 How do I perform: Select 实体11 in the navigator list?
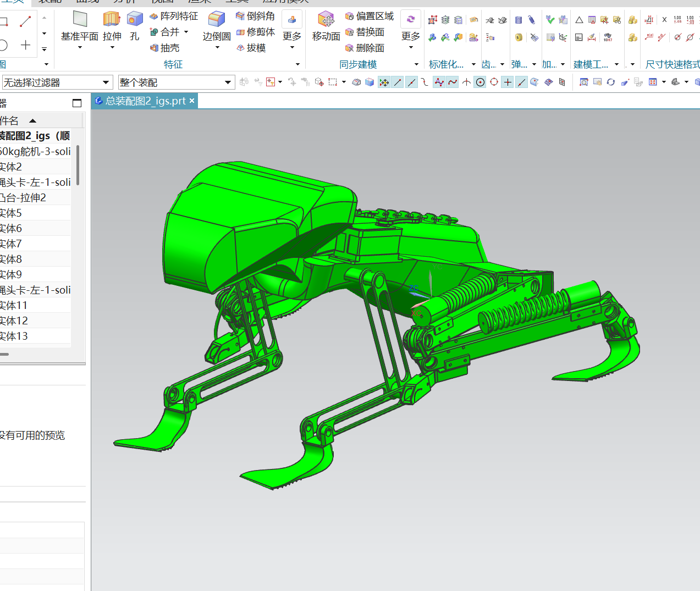(35, 305)
